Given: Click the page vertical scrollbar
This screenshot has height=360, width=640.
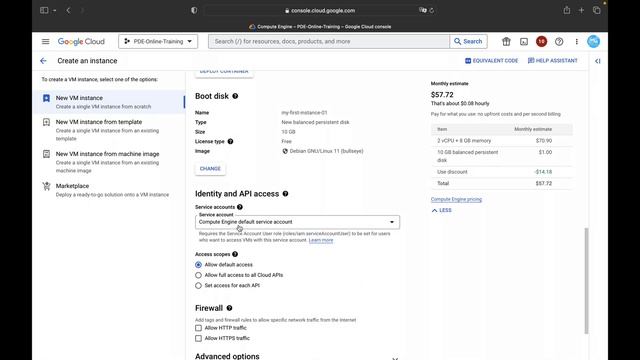Looking at the screenshot, I should pyautogui.click(x=587, y=280).
